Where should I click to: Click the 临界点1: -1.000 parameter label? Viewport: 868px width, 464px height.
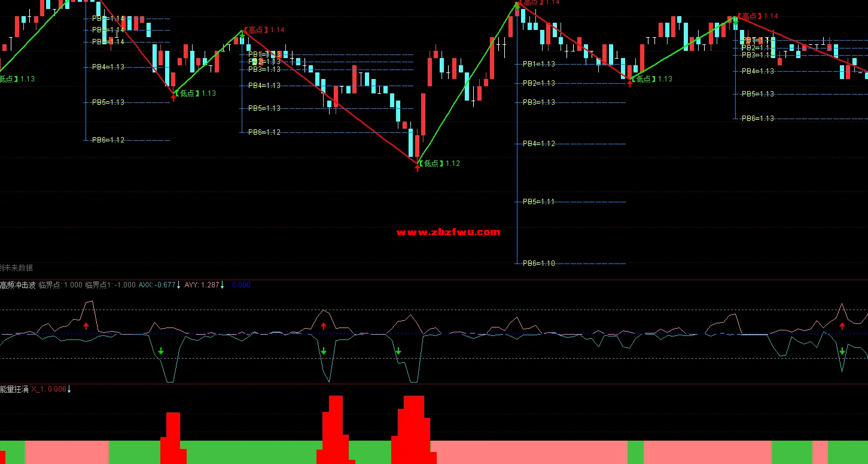coord(110,285)
